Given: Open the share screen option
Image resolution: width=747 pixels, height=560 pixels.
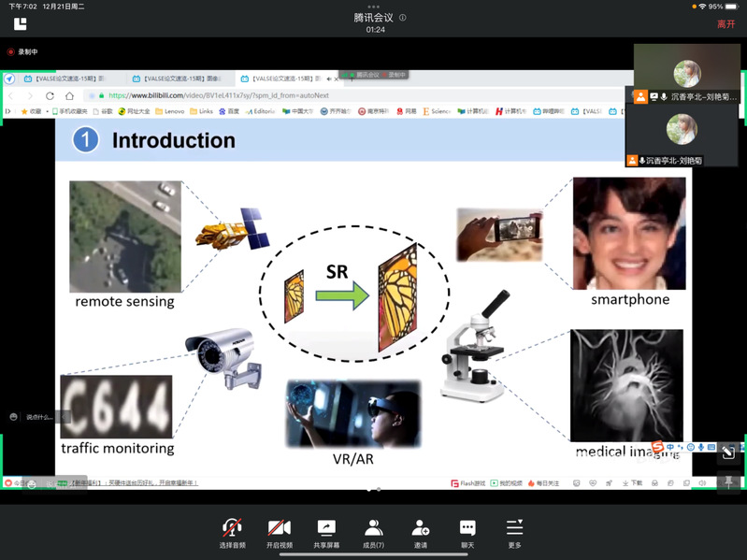Looking at the screenshot, I should click(x=326, y=529).
